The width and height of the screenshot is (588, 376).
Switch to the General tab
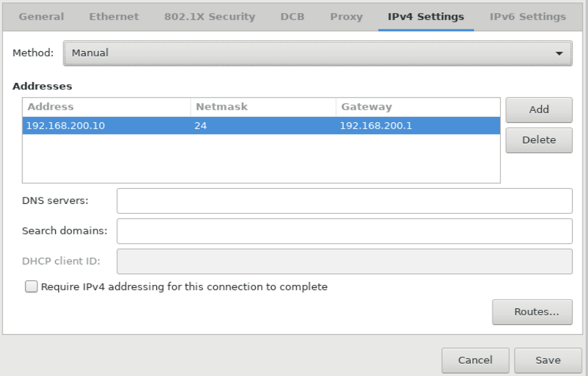[x=41, y=16]
